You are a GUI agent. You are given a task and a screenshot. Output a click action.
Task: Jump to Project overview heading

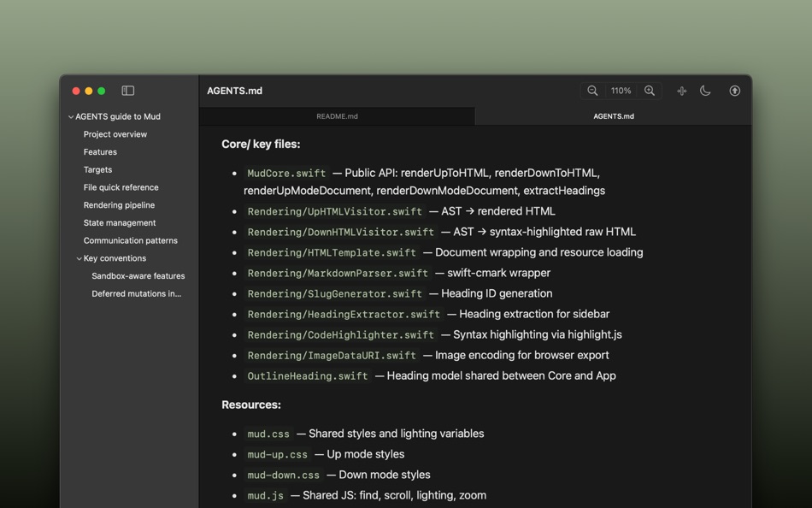[x=115, y=134]
